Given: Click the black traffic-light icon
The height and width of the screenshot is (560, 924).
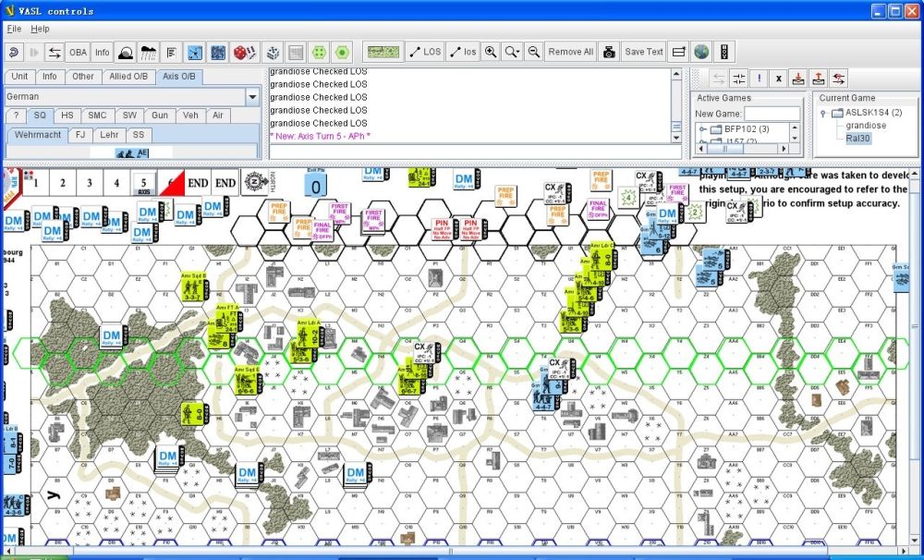Looking at the screenshot, I should tap(724, 52).
